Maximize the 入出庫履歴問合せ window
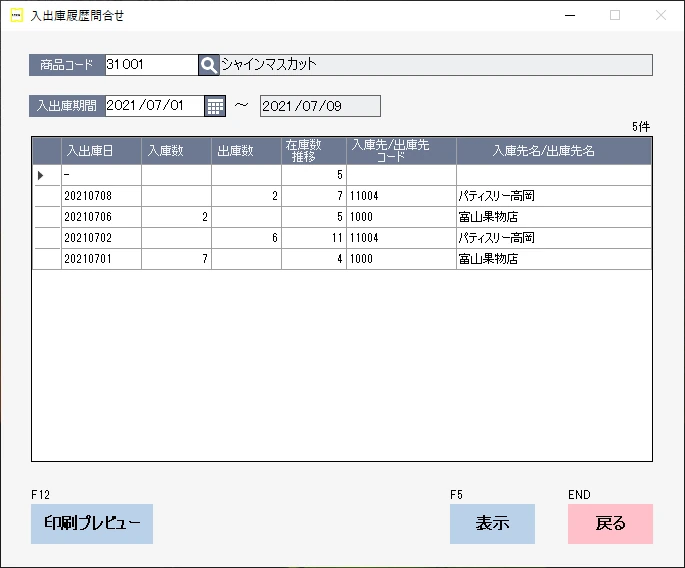The width and height of the screenshot is (685, 568). click(615, 16)
